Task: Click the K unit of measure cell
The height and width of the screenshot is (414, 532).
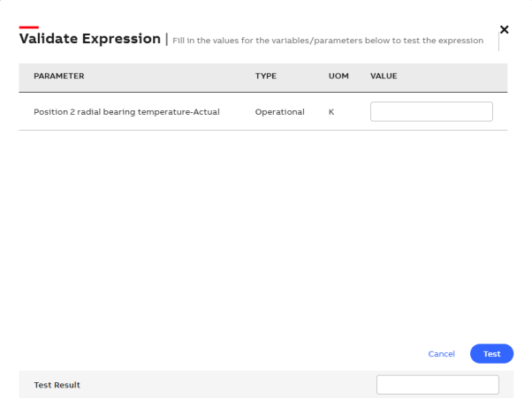Action: 331,112
